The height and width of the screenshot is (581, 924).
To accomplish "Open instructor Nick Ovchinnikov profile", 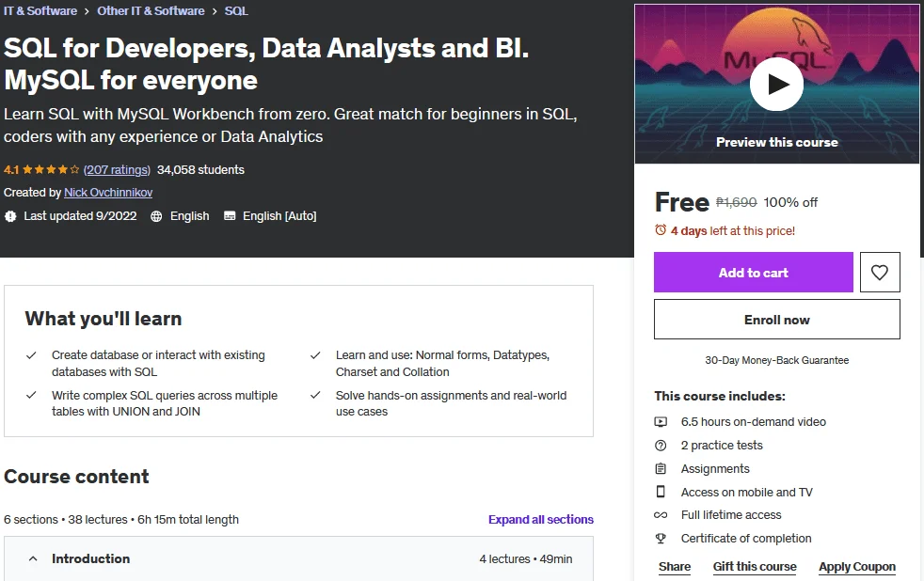I will click(x=108, y=193).
